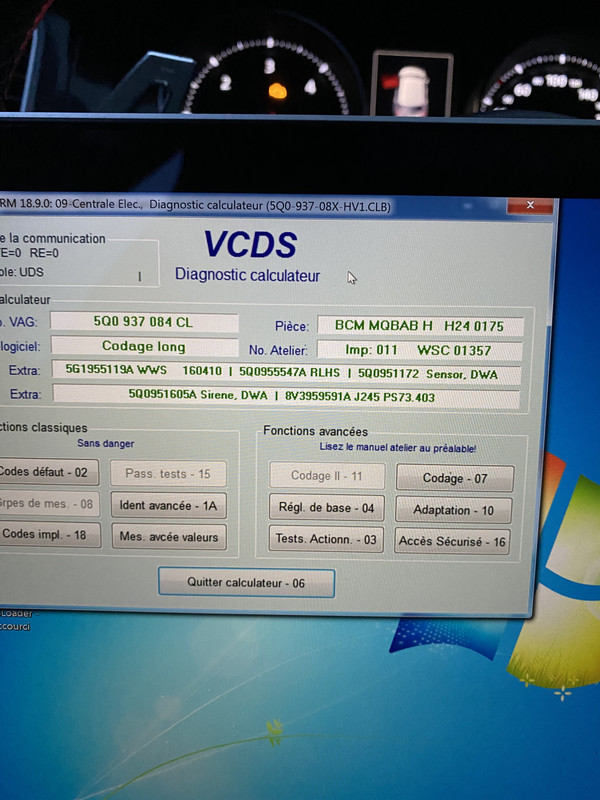The width and height of the screenshot is (600, 800).
Task: Close the VCDS window with red X
Action: point(530,205)
